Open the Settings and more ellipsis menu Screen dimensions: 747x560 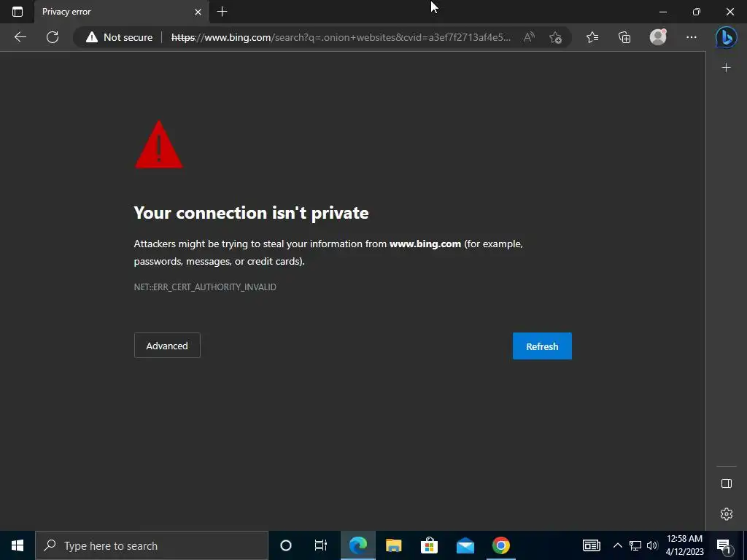(x=692, y=37)
